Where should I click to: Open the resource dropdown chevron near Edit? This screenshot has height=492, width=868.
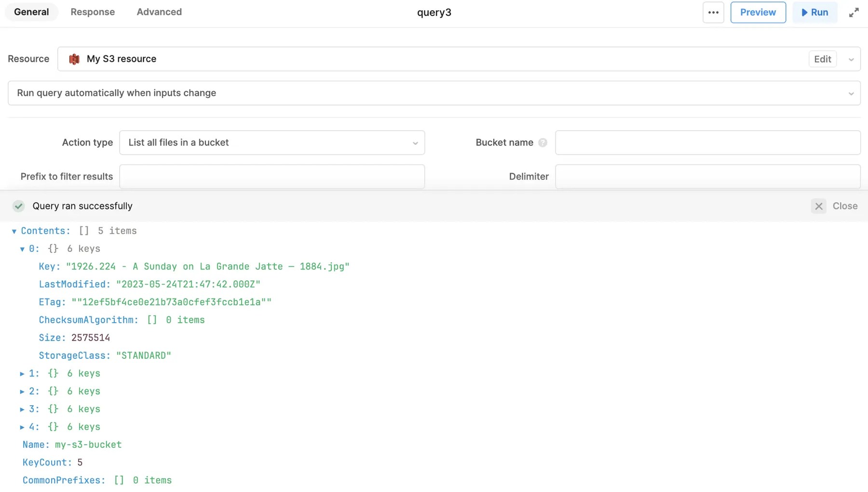pos(851,59)
